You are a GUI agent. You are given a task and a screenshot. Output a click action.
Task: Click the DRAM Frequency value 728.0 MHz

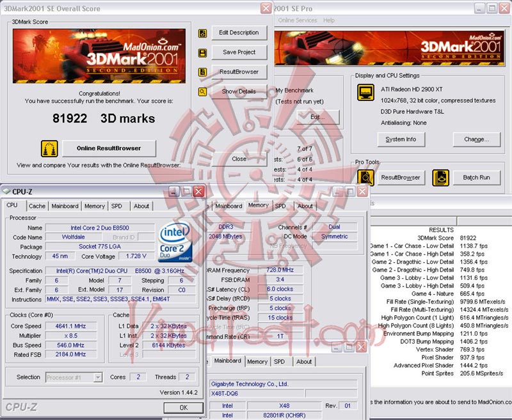280,270
